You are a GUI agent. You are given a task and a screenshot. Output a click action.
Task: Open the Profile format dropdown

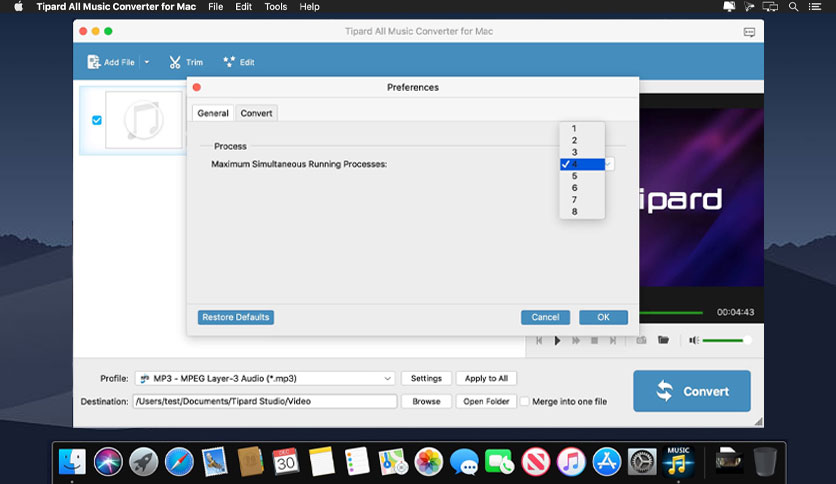pyautogui.click(x=264, y=378)
